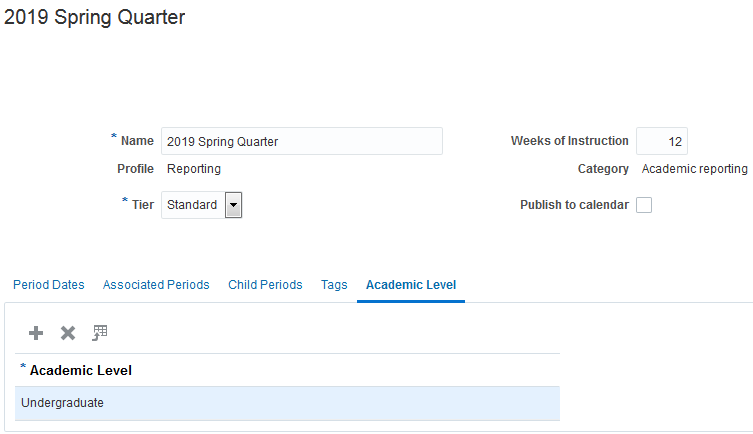753x434 pixels.
Task: Switch to the Period Dates tab
Action: point(49,285)
